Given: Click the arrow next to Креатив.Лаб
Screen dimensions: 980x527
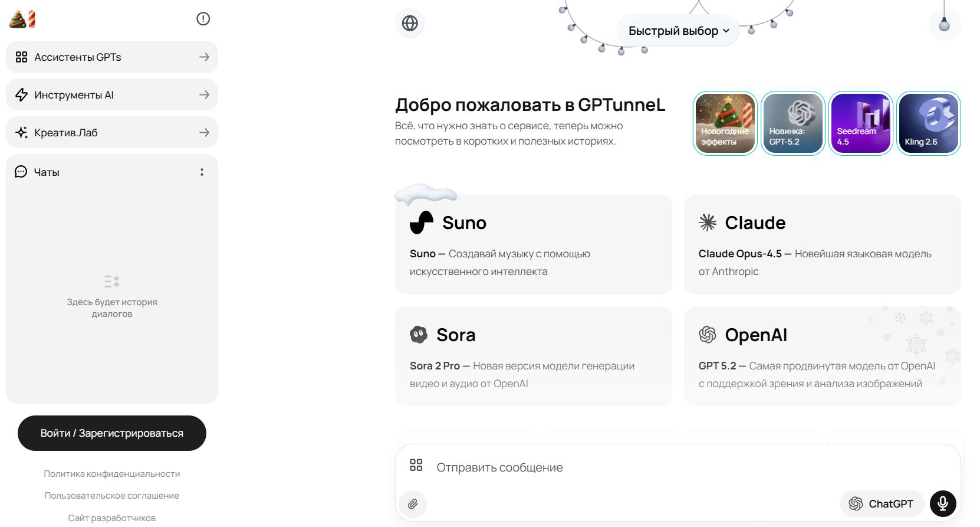Looking at the screenshot, I should [204, 132].
